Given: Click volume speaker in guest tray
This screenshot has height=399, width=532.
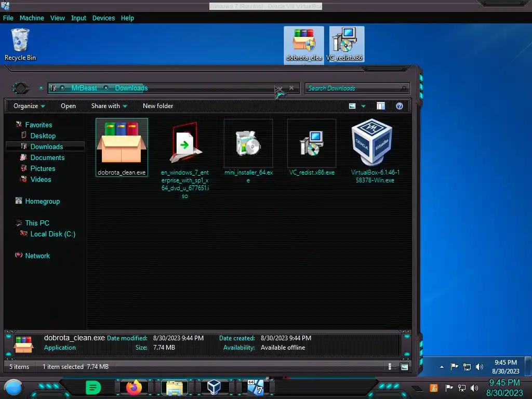Looking at the screenshot, I should [x=480, y=367].
